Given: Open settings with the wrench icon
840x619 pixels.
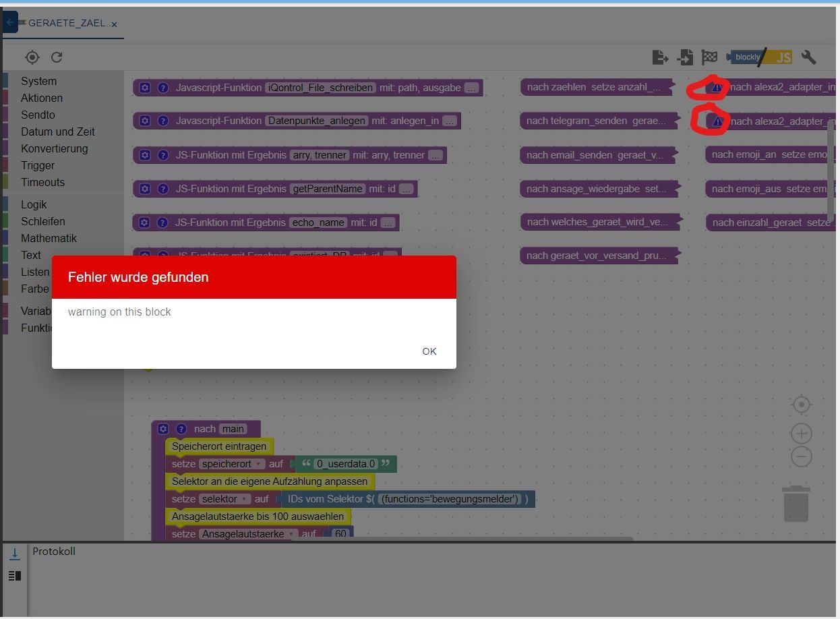Looking at the screenshot, I should tap(808, 57).
